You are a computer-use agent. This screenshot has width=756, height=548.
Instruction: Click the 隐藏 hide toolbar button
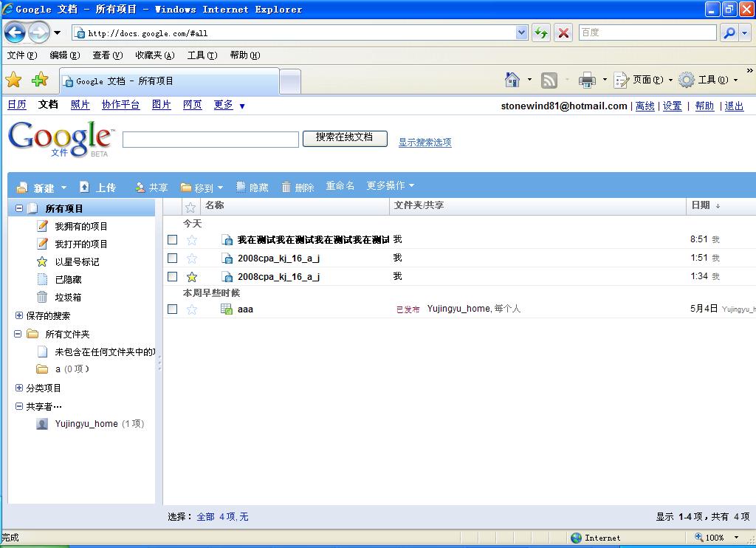click(x=252, y=187)
